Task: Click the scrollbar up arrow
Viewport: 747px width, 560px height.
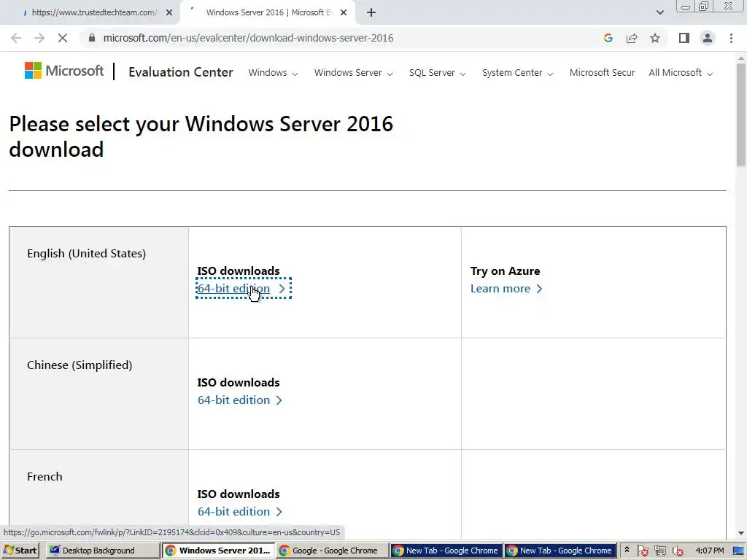Action: tap(740, 58)
